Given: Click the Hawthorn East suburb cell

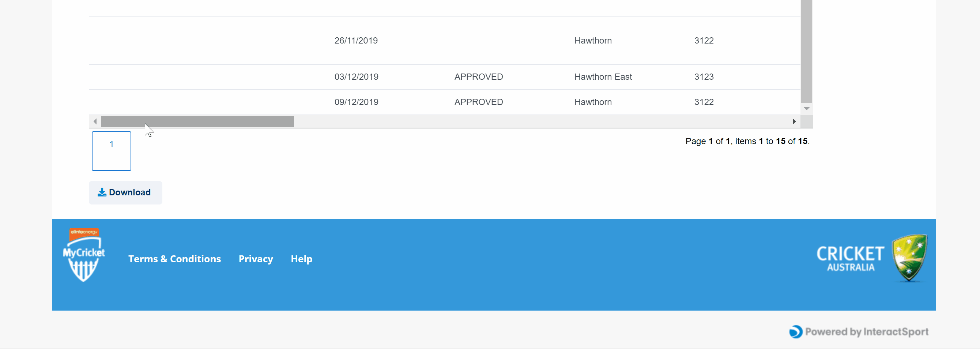Looking at the screenshot, I should point(603,77).
